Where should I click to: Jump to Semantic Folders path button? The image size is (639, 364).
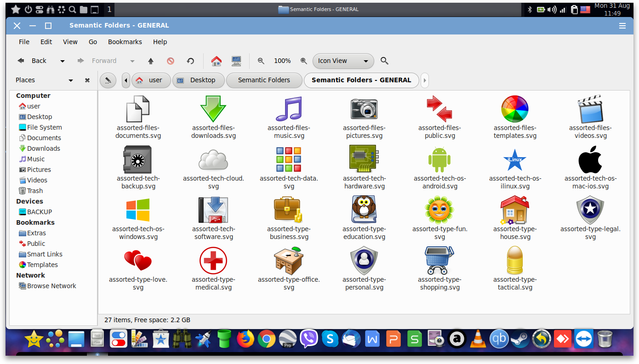[x=264, y=80]
